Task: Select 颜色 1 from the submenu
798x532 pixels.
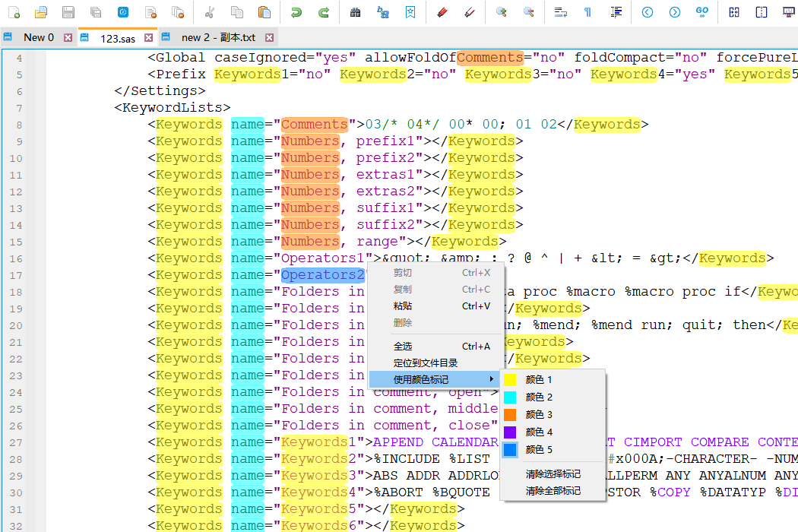Action: point(553,380)
